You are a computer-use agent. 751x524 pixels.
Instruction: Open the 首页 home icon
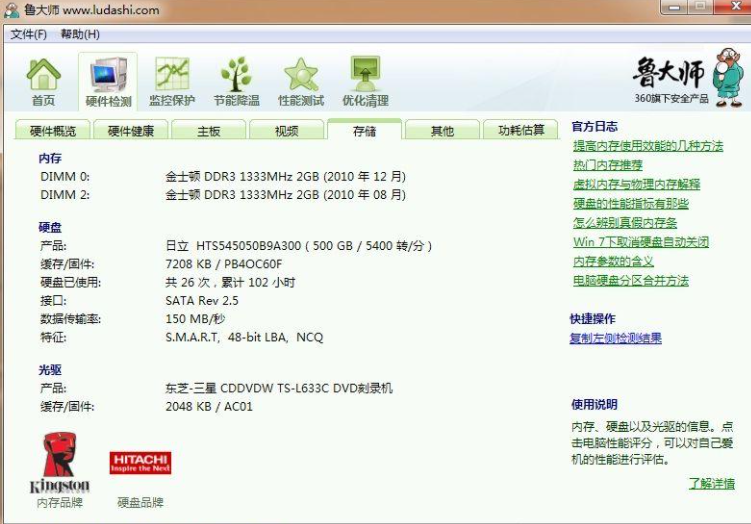click(x=43, y=80)
